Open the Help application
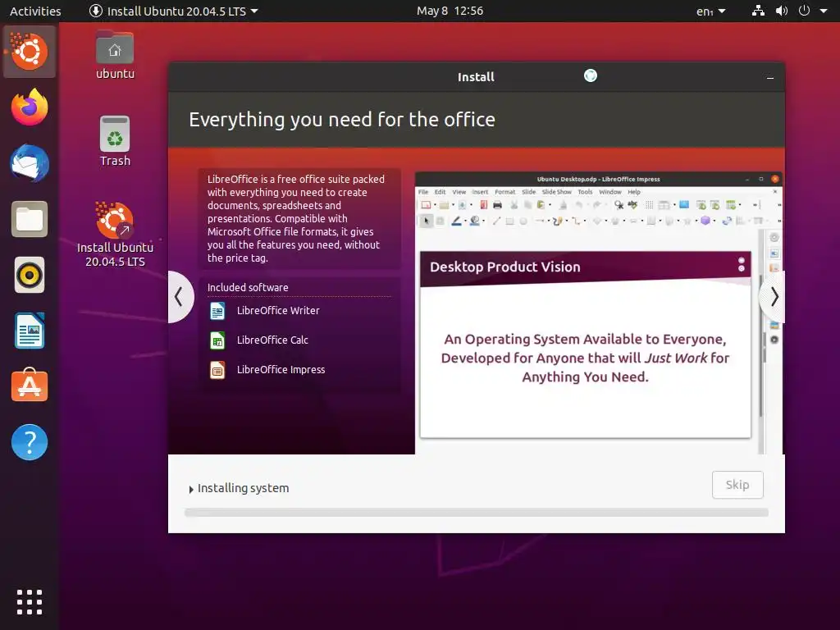 [x=30, y=442]
